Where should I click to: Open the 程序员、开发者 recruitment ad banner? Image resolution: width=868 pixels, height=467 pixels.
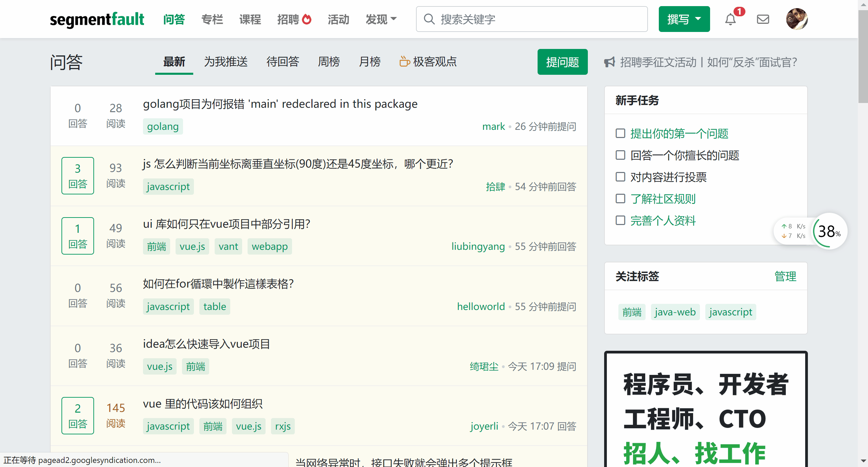[x=706, y=410]
